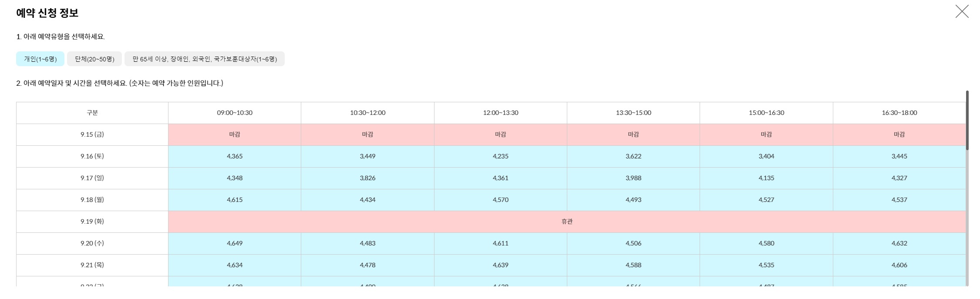
Task: Click 9.21 (목) cell with 4,639
Action: 501,265
